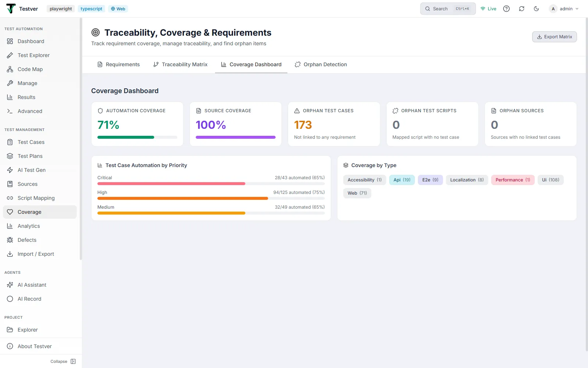Open Import / Export download icon
Viewport: 588px width, 368px height.
coord(10,254)
